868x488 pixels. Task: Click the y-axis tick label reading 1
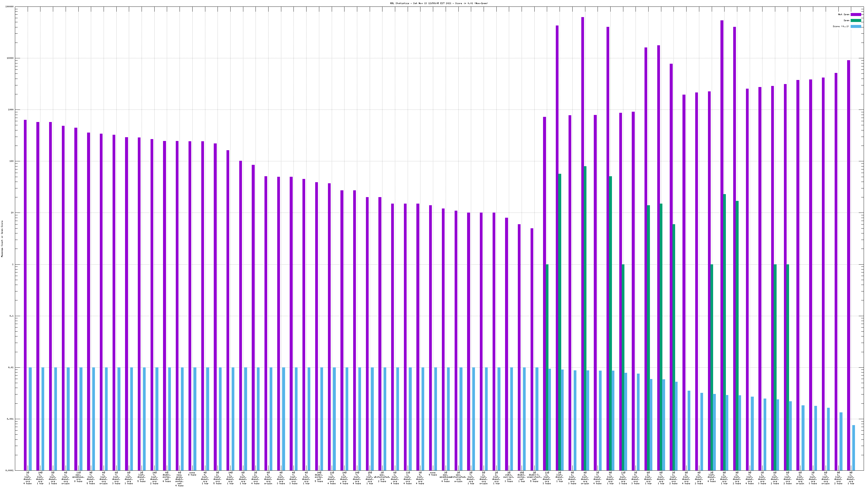pos(13,264)
